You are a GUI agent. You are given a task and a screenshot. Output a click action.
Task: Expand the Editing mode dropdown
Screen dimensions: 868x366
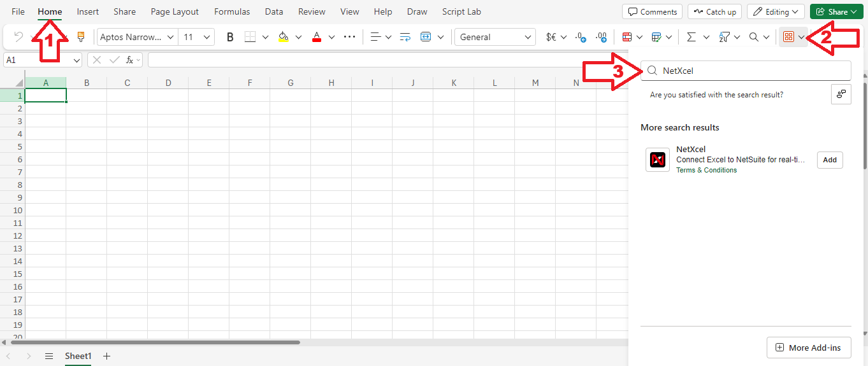(776, 11)
